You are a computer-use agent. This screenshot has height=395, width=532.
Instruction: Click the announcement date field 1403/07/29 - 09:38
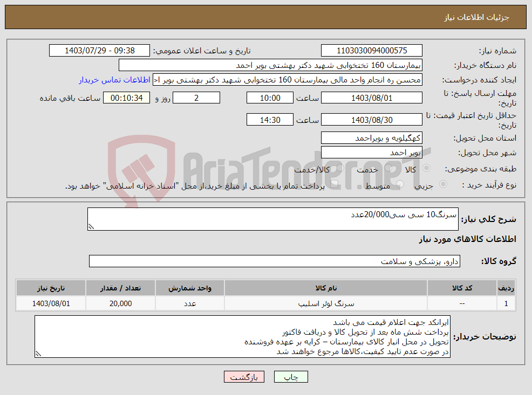point(99,51)
